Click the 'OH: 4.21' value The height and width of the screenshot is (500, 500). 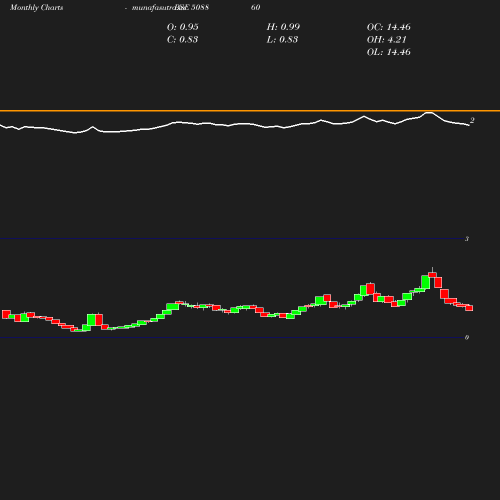pos(386,40)
